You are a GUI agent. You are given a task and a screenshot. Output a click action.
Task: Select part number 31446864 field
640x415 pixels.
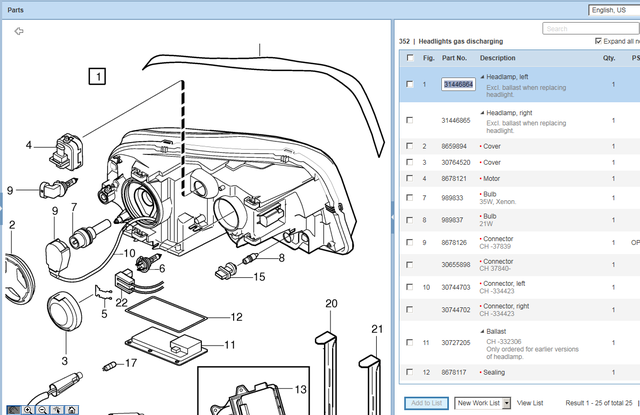[x=458, y=85]
